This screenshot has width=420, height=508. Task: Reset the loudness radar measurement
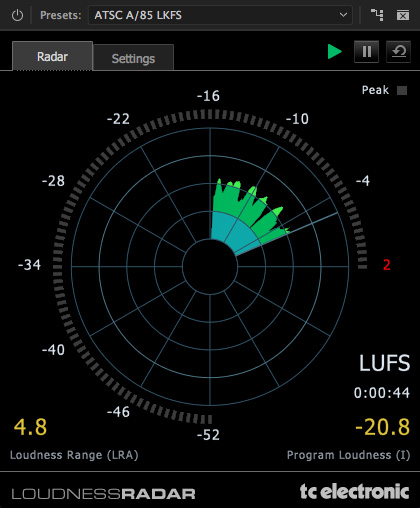click(398, 52)
